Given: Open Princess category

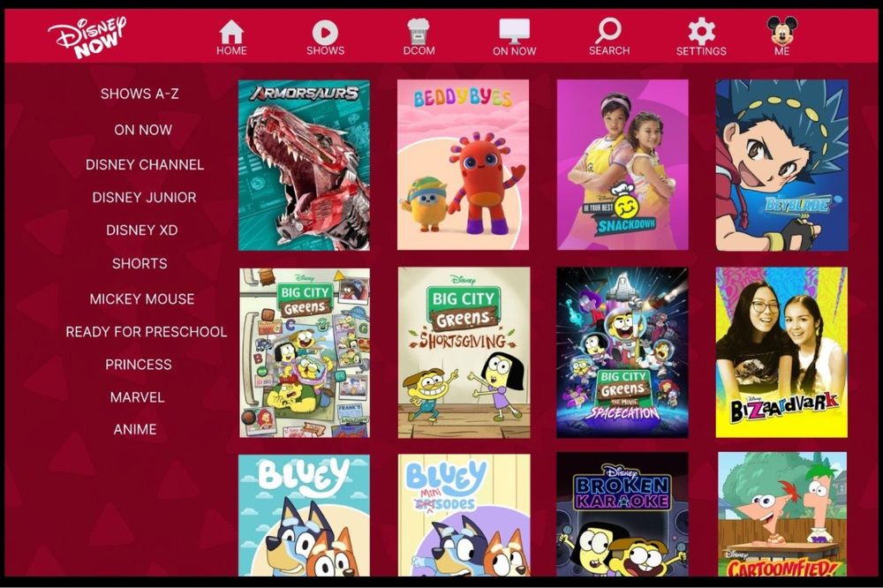Looking at the screenshot, I should click(x=139, y=365).
